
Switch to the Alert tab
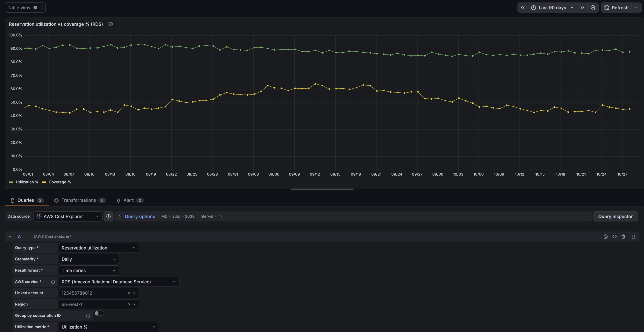pos(130,200)
